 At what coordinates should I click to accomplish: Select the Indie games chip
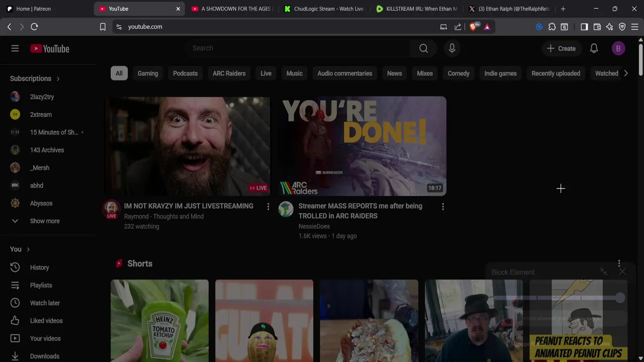pos(501,73)
